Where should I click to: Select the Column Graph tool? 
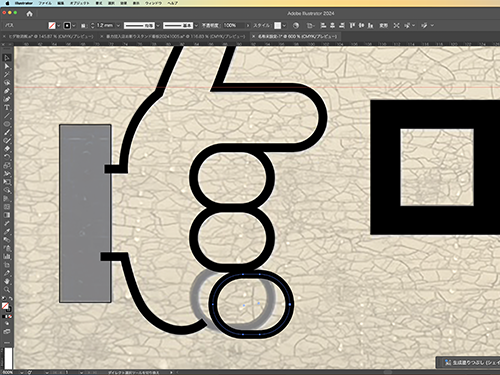point(7,257)
